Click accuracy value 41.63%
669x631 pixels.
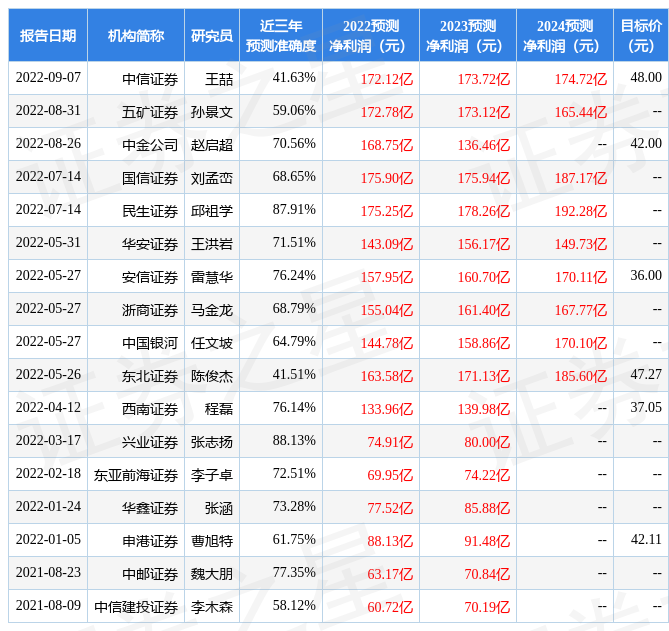coord(294,78)
